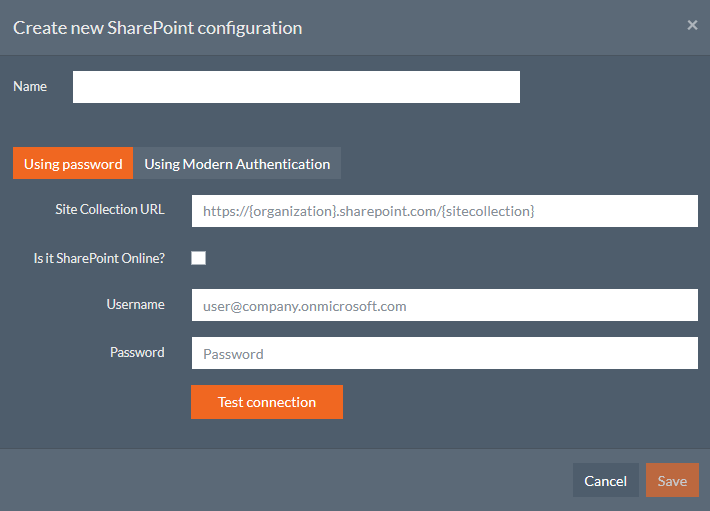710x511 pixels.
Task: Click the 'Create new SharePoint configuration' title
Action: tap(158, 28)
